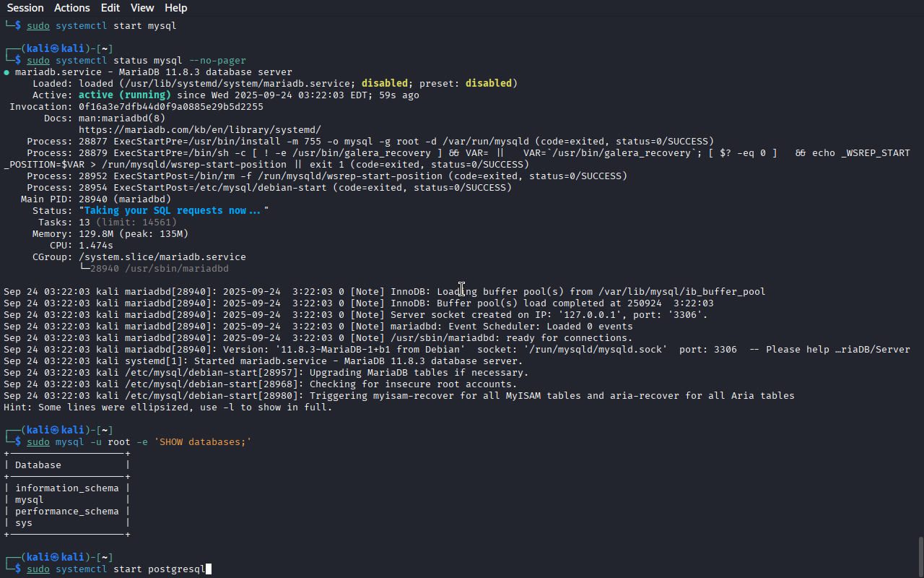Click the sys row in the Database table
The height and width of the screenshot is (578, 924).
tap(24, 523)
